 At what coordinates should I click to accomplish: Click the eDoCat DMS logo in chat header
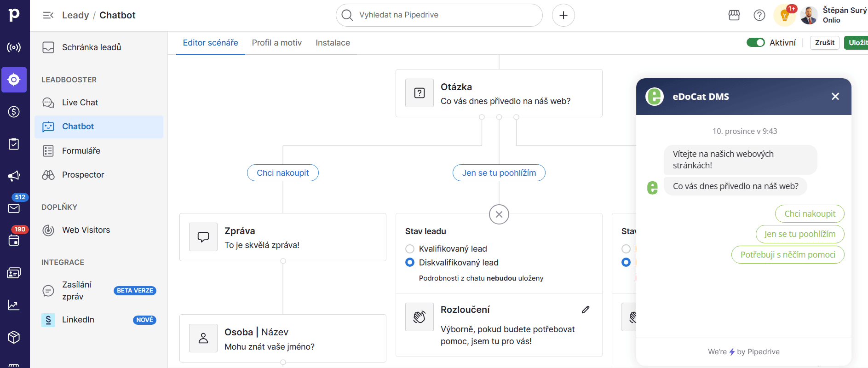[x=655, y=97]
